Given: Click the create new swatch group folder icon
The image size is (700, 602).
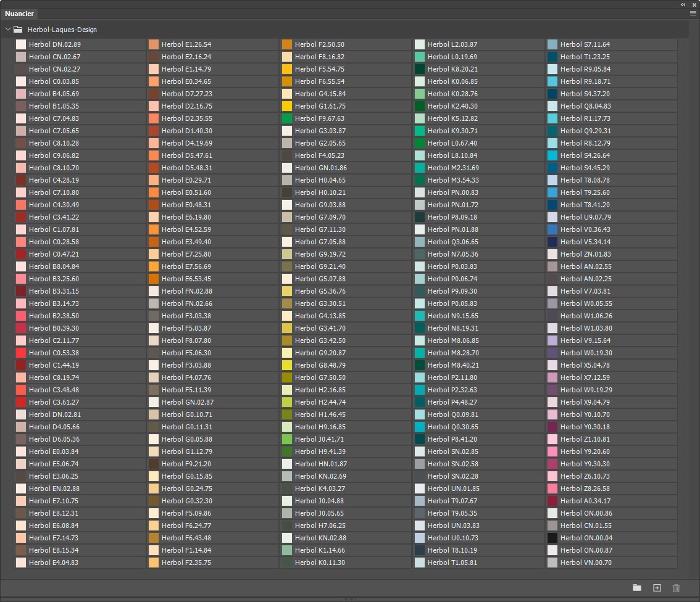Looking at the screenshot, I should point(637,588).
